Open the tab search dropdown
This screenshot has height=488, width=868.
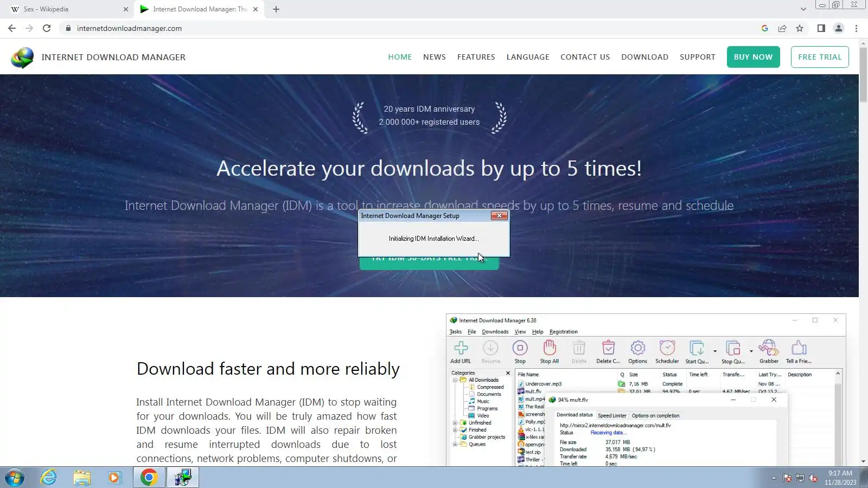pyautogui.click(x=803, y=9)
